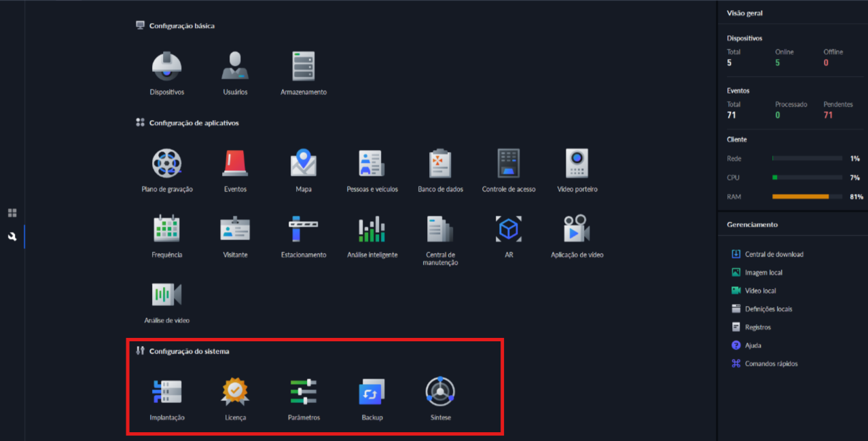This screenshot has width=868, height=441.
Task: Launch the Vídeo porteiro icon
Action: coord(577,164)
